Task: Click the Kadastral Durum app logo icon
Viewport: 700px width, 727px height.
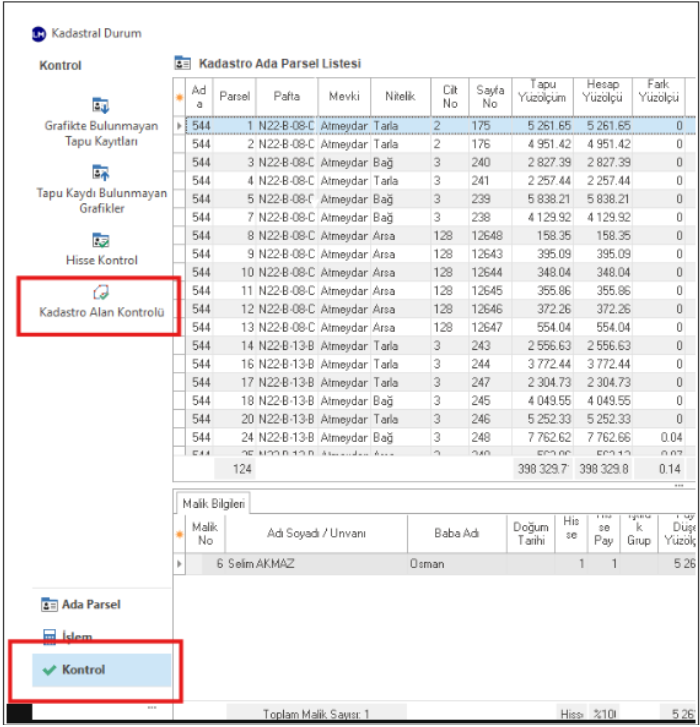Action: pos(39,34)
